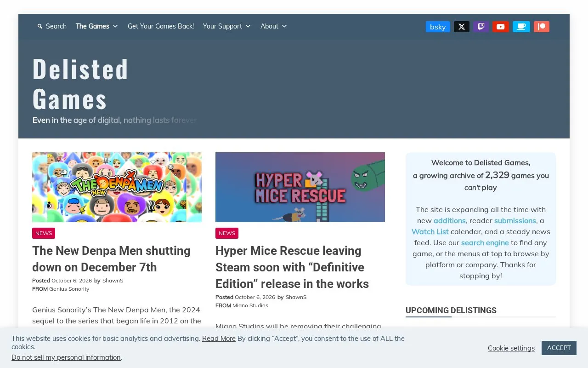The height and width of the screenshot is (368, 588).
Task: Go to the Delisted Games site title
Action: [80, 84]
